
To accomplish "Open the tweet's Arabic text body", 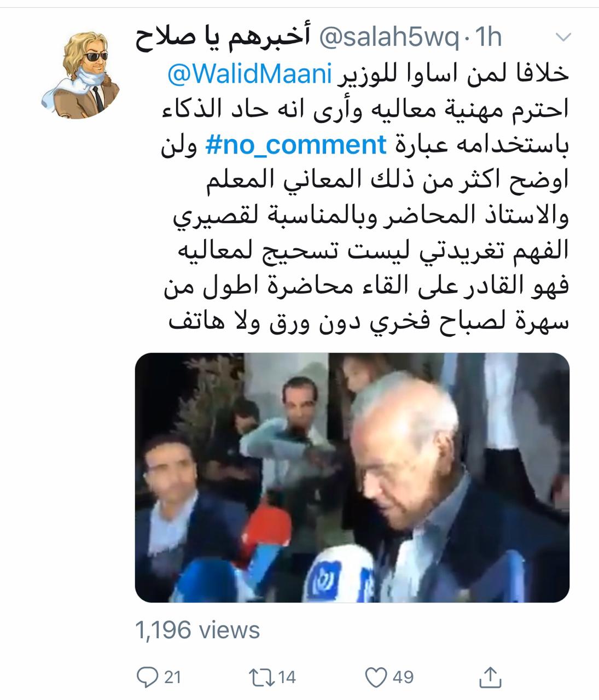I will click(x=367, y=197).
